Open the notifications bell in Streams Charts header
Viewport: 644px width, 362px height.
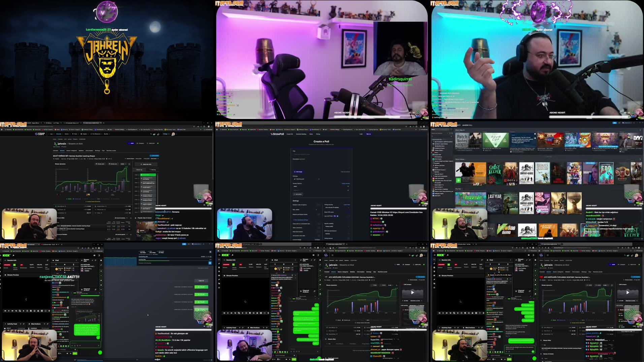[x=158, y=134]
